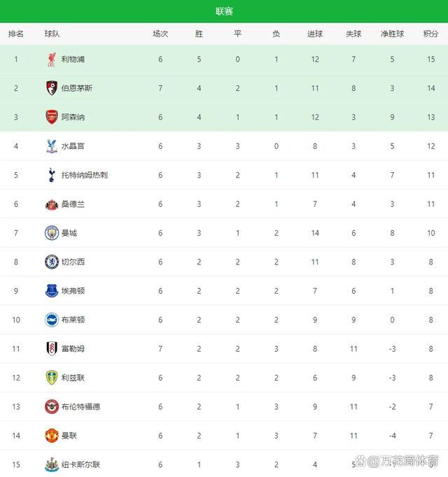Open the 托特纳姆热刺 team name link
Viewport: 448px width, 477px height.
[x=84, y=175]
